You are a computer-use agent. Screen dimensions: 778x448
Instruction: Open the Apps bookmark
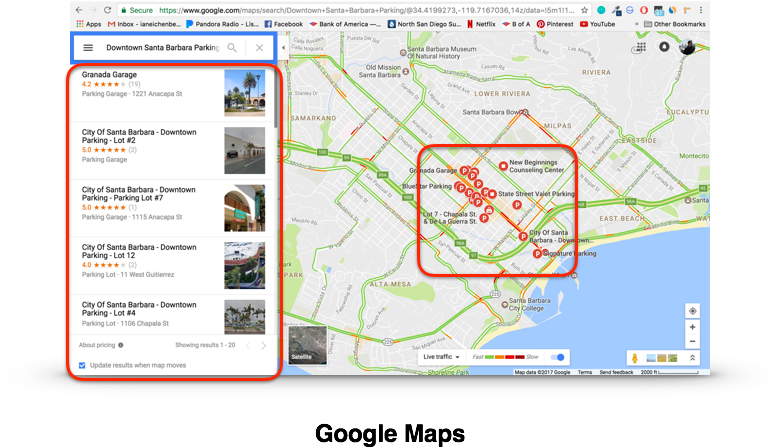(x=89, y=24)
